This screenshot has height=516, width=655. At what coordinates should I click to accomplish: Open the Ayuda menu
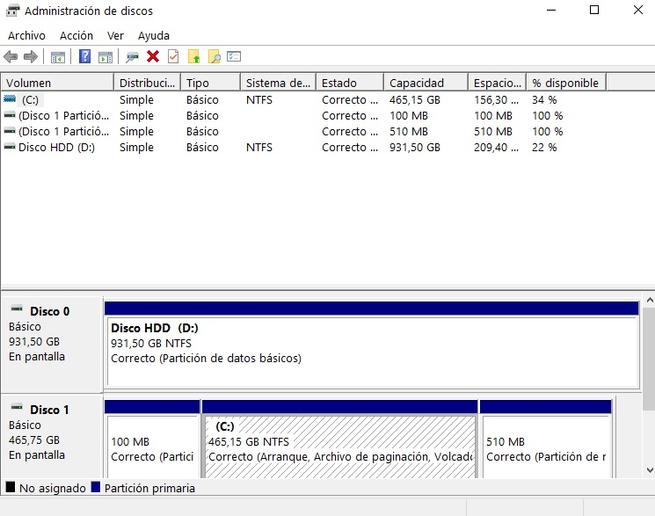(154, 36)
